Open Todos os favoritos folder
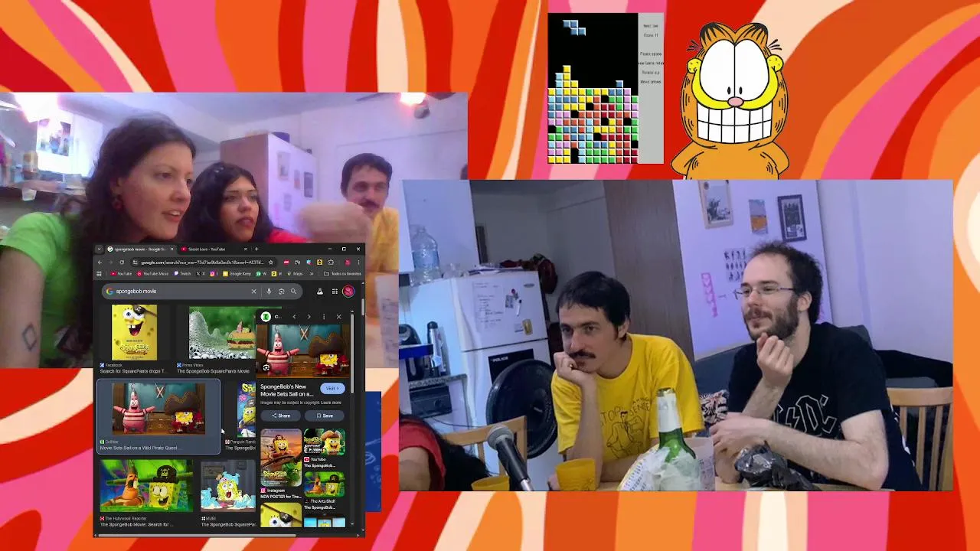The width and height of the screenshot is (980, 551). tap(342, 274)
